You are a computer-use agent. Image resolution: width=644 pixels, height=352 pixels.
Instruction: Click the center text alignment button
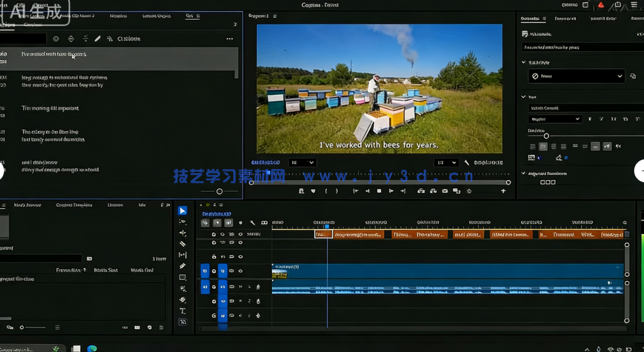pos(543,146)
